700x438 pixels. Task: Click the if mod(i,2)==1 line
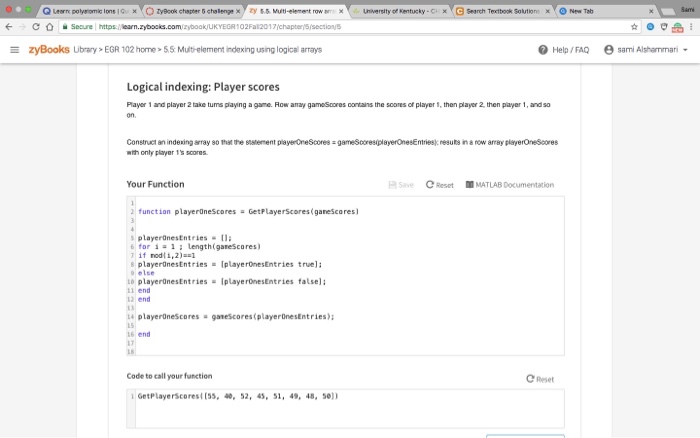(x=167, y=255)
